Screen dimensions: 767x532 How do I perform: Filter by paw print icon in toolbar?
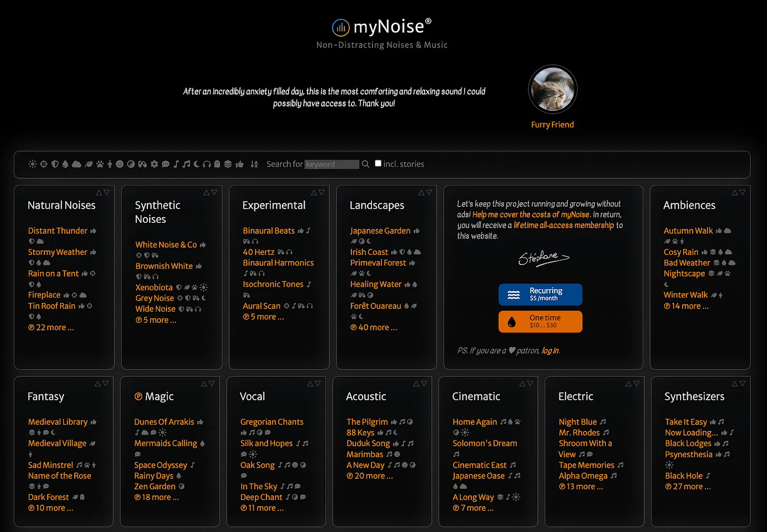coord(100,164)
